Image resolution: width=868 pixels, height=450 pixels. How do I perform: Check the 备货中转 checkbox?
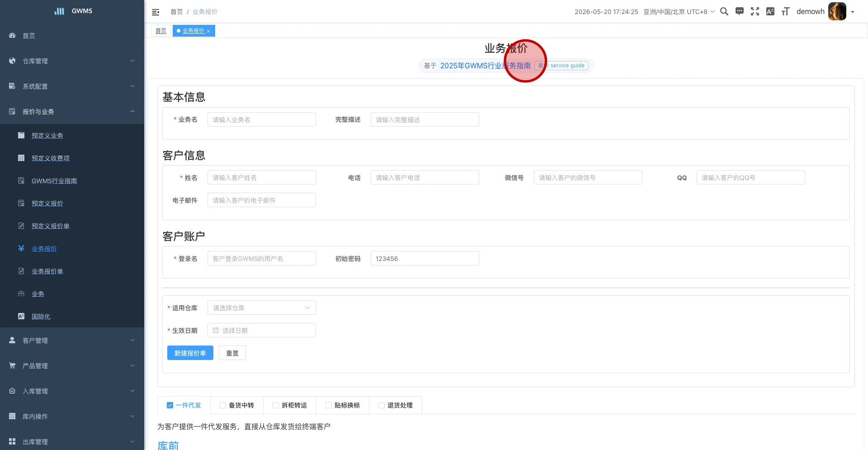pos(223,405)
